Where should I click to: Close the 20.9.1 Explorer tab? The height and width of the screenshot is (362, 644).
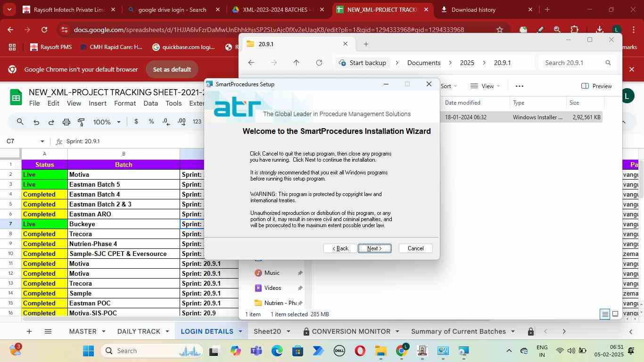tap(345, 44)
